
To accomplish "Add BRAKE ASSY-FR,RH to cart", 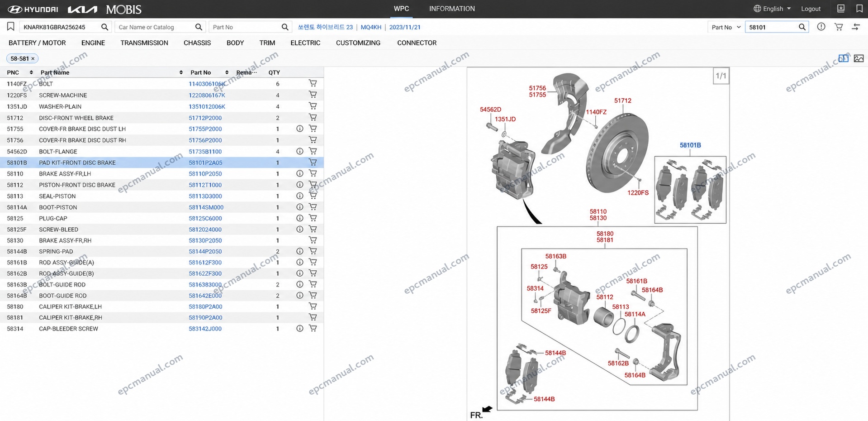I will (313, 240).
